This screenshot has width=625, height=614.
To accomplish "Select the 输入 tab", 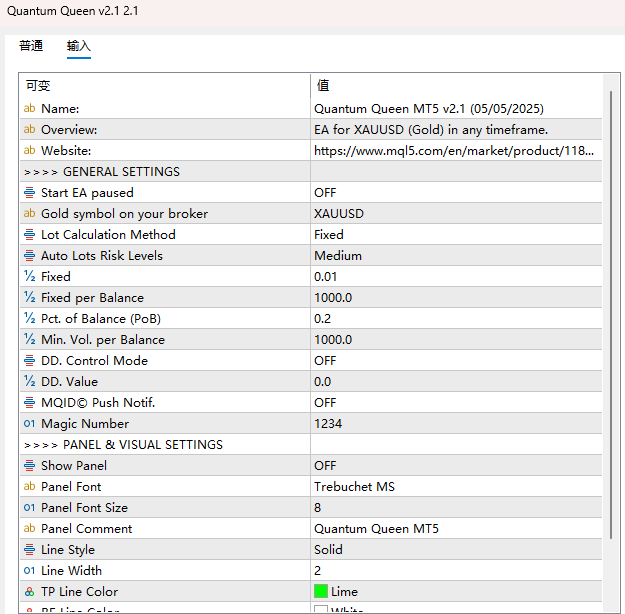I will (x=79, y=46).
